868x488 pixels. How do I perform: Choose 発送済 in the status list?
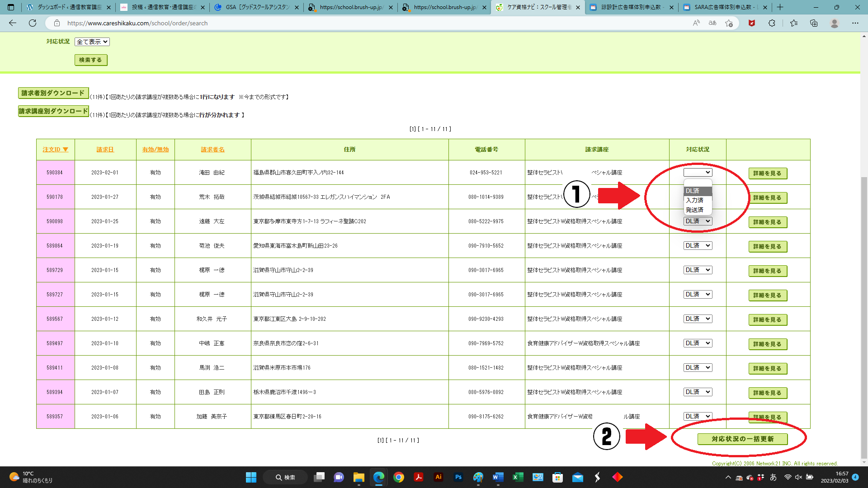click(695, 210)
